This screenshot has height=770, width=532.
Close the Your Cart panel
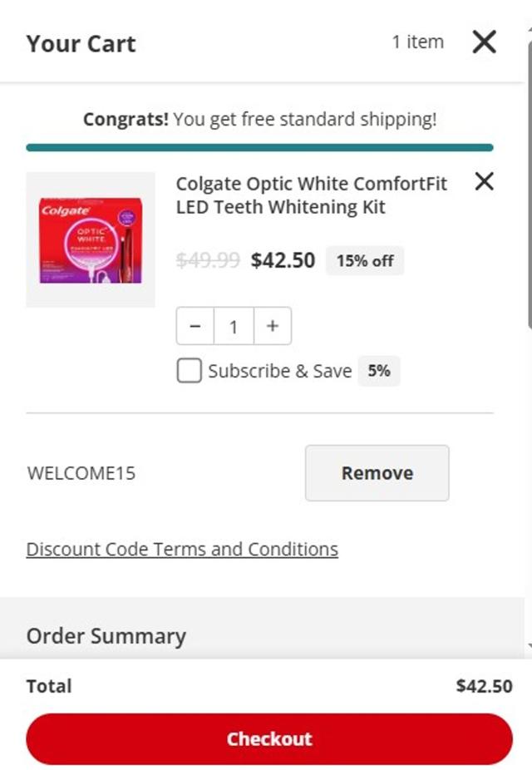coord(484,42)
